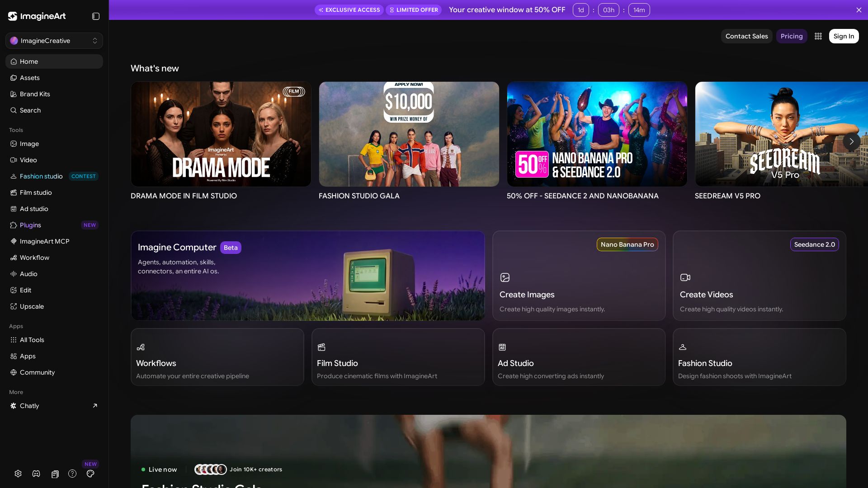868x488 pixels.
Task: Click the palette theme icon
Action: tap(90, 474)
